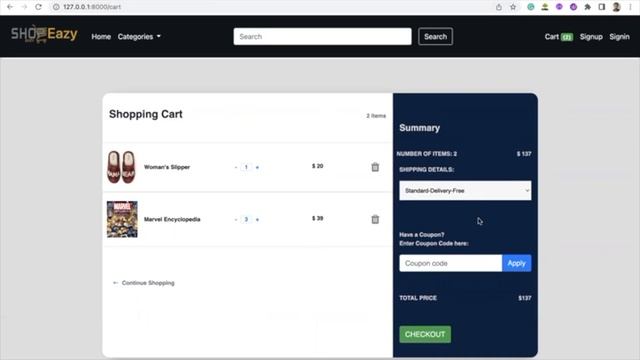Click the Summary heading
The width and height of the screenshot is (640, 360).
420,128
